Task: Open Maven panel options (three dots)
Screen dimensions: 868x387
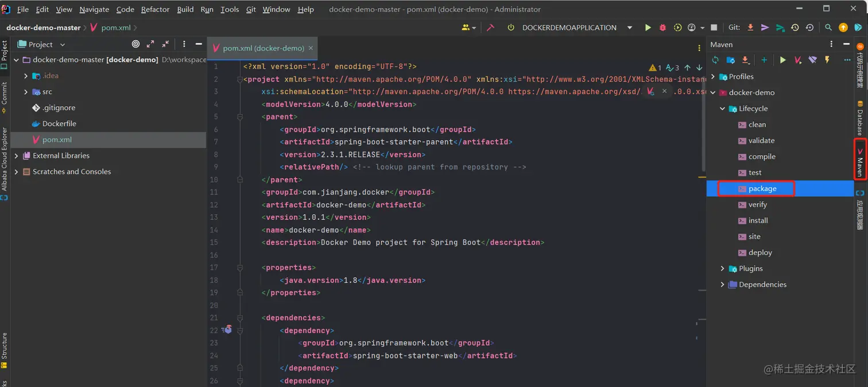Action: [831, 44]
